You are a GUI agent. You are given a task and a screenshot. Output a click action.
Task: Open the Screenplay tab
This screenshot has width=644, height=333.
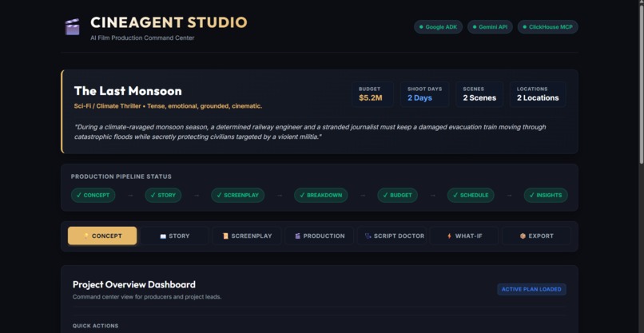[247, 236]
